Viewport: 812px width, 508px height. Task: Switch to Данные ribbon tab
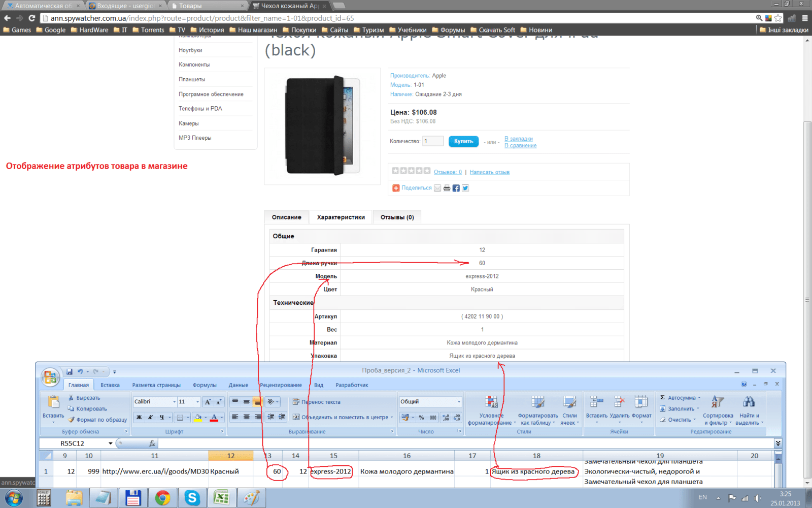(238, 385)
